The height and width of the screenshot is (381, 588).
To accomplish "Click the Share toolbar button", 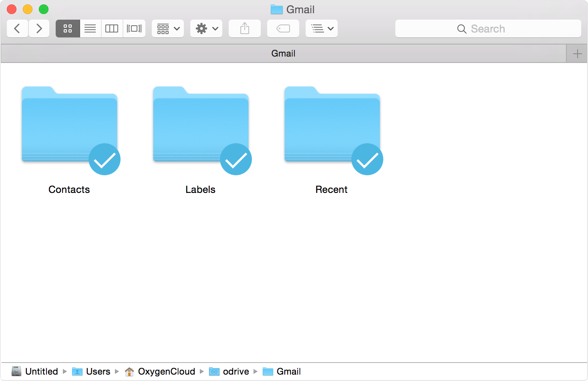I will (245, 28).
